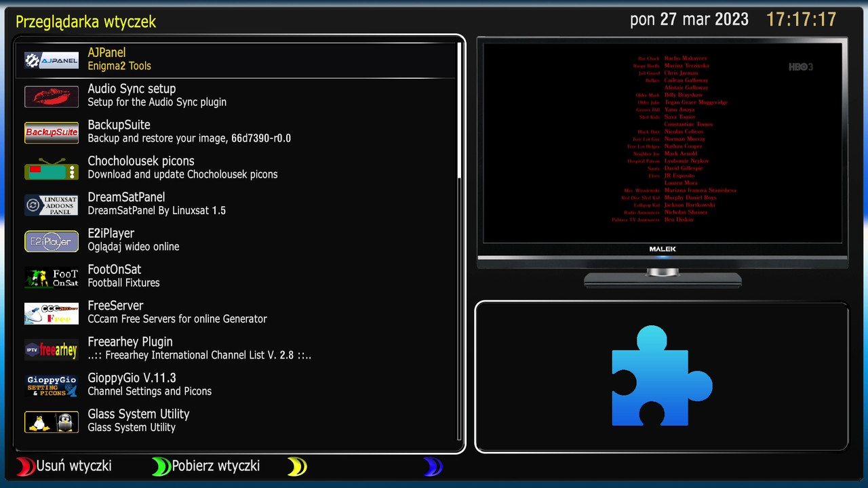Open the DreamSatPanel list entry
Viewport: 868px width, 488px height.
[236, 204]
